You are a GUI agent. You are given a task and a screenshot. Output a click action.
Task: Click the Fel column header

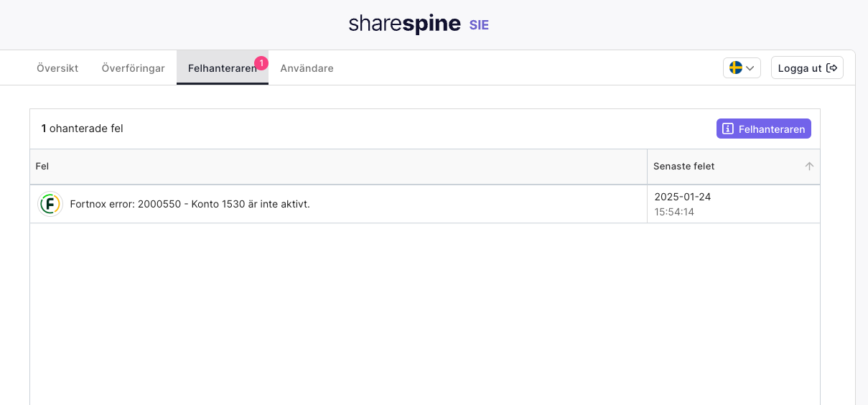point(338,167)
